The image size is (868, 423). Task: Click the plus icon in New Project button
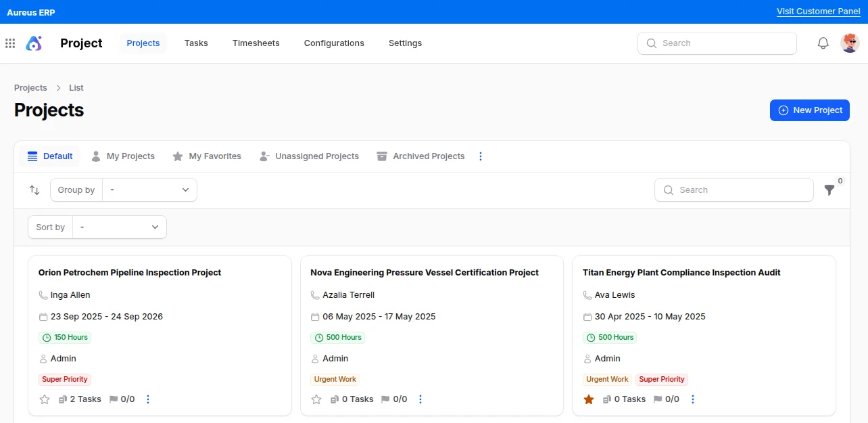pos(783,110)
